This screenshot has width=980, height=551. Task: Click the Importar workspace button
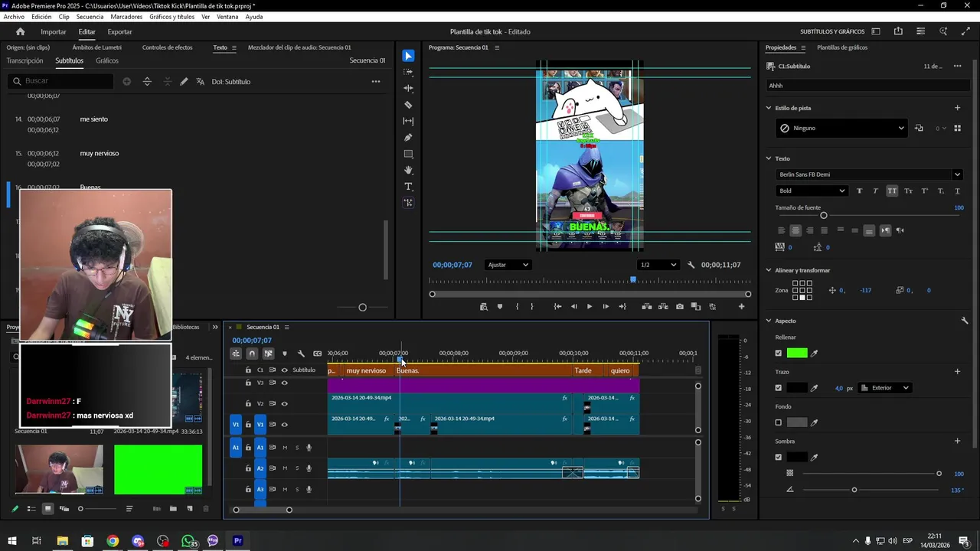pos(54,31)
